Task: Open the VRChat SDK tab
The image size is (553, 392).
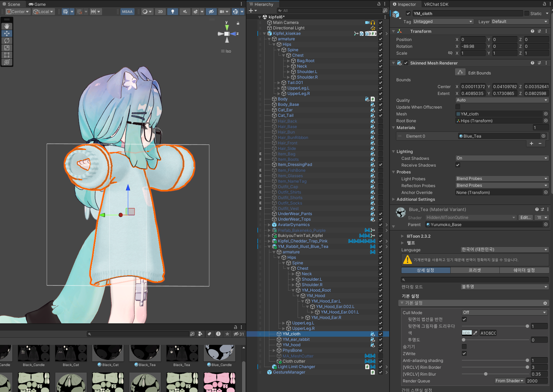Action: click(436, 4)
